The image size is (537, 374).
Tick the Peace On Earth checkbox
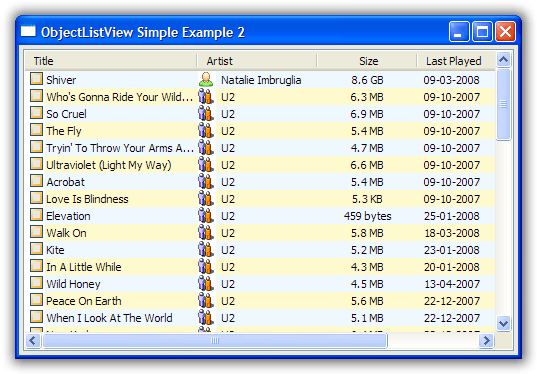36,300
